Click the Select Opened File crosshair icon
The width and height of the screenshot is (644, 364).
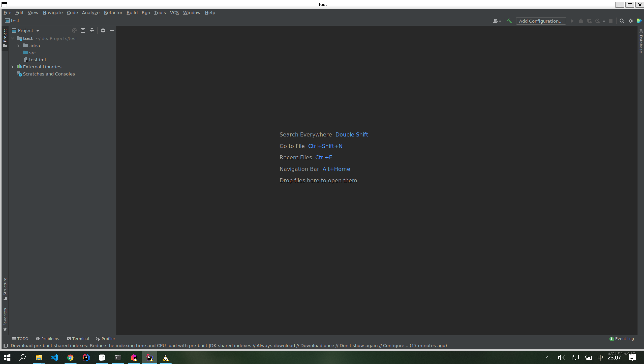coord(74,30)
